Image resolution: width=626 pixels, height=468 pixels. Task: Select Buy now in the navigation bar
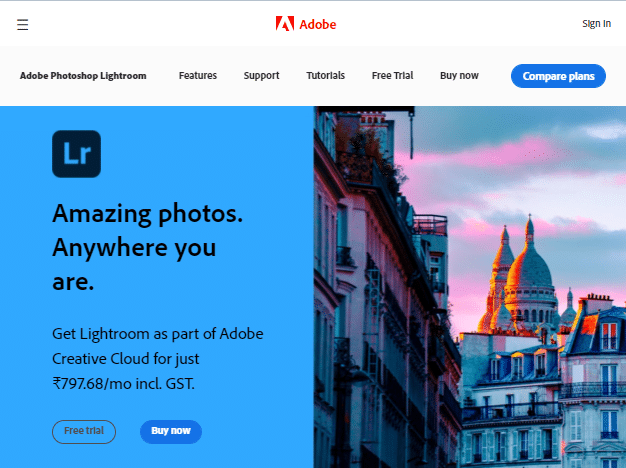[x=459, y=75]
